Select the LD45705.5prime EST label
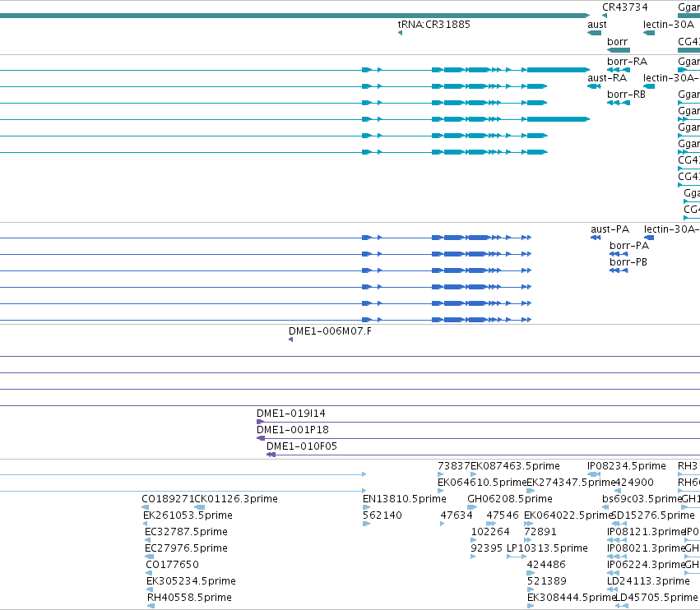Screen dimensions: 700x610 pyautogui.click(x=656, y=598)
